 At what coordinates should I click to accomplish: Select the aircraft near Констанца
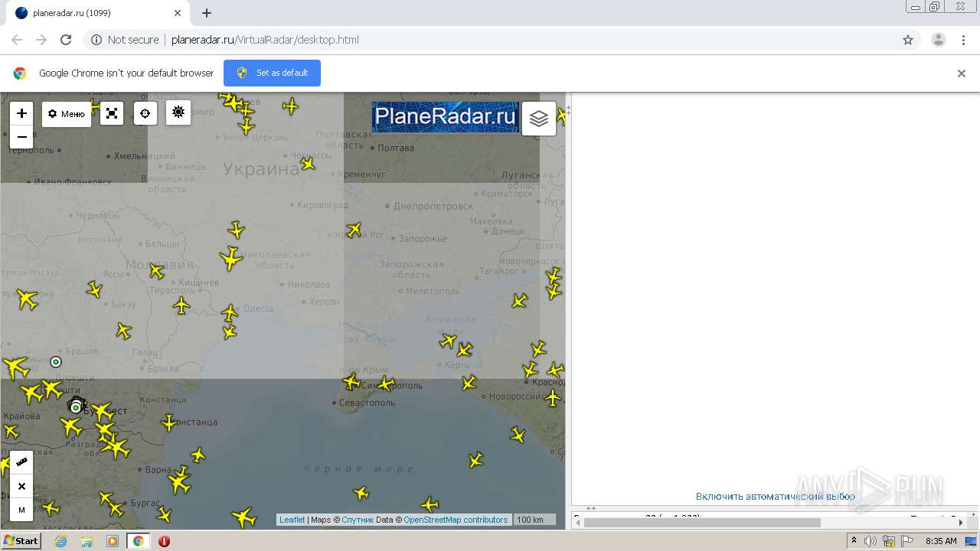click(170, 422)
